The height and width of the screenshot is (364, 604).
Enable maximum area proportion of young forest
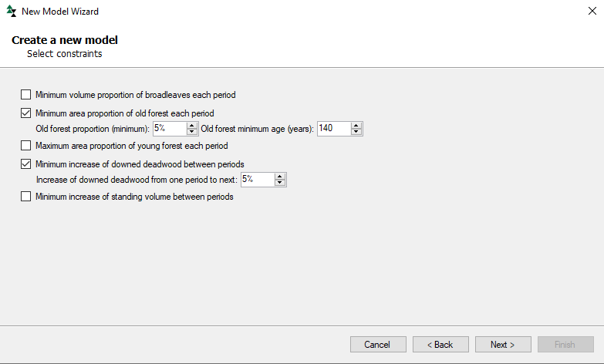click(25, 145)
